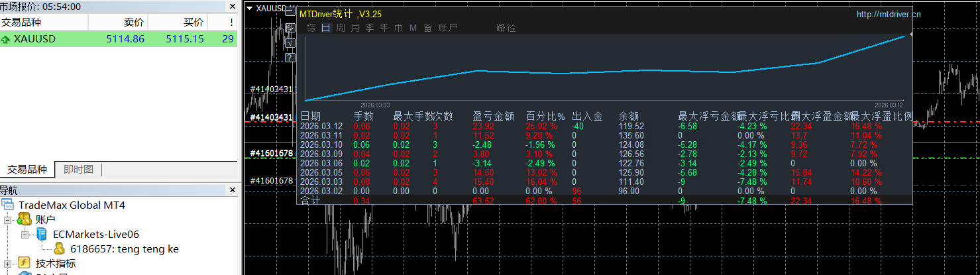Select the 季 quarterly statistics tab
This screenshot has height=275, width=980.
tap(370, 28)
